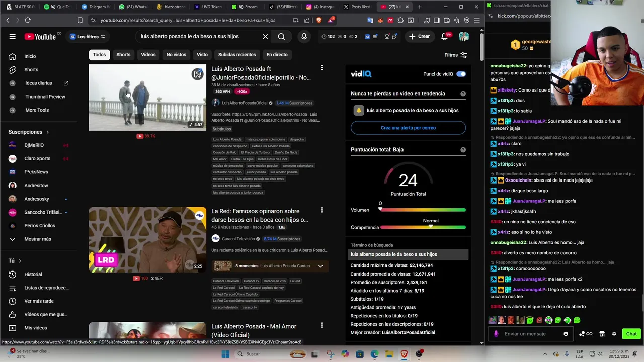The height and width of the screenshot is (362, 644).
Task: Start voice search with microphone icon
Action: (304, 36)
